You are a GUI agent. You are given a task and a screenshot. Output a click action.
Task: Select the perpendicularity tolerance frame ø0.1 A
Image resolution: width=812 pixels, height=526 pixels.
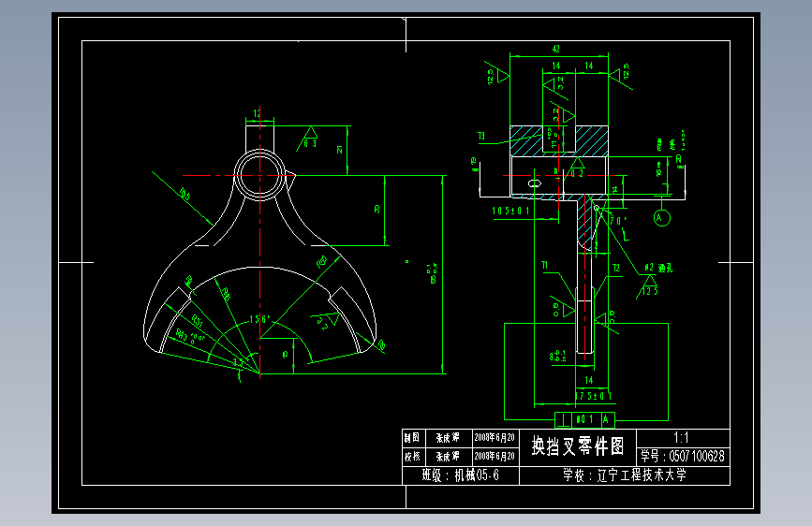tap(584, 419)
